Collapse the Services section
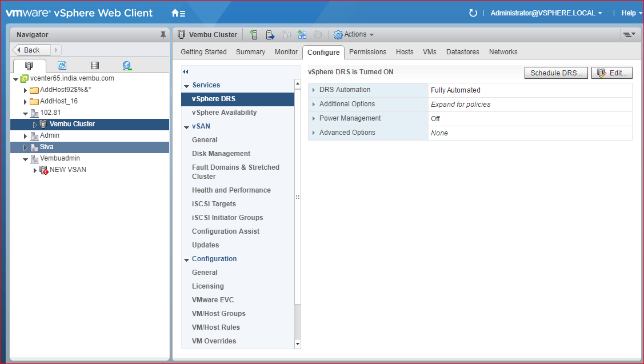 pos(187,86)
